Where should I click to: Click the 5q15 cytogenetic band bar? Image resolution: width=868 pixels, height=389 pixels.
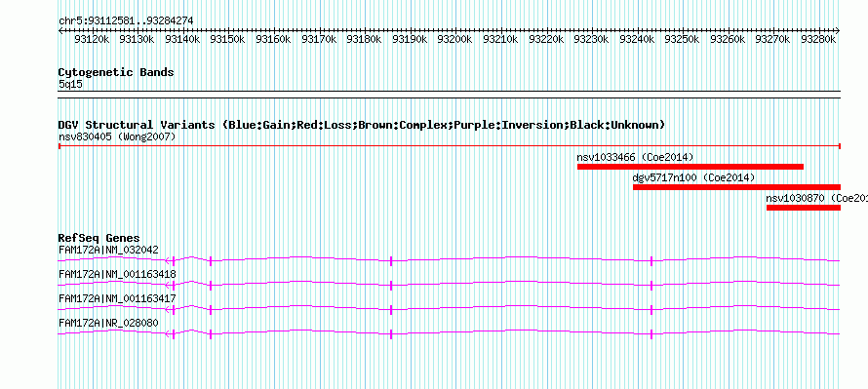pos(449,94)
